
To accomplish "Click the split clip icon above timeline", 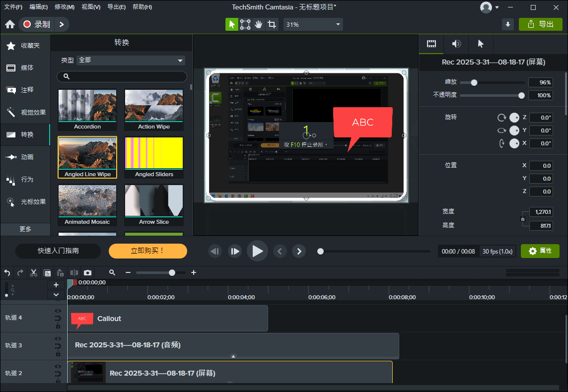I will pos(74,272).
